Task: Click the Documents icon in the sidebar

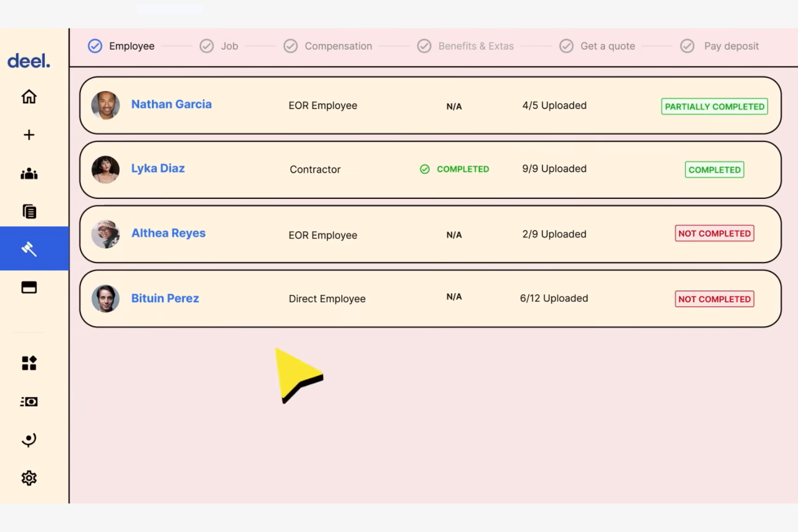Action: coord(29,211)
